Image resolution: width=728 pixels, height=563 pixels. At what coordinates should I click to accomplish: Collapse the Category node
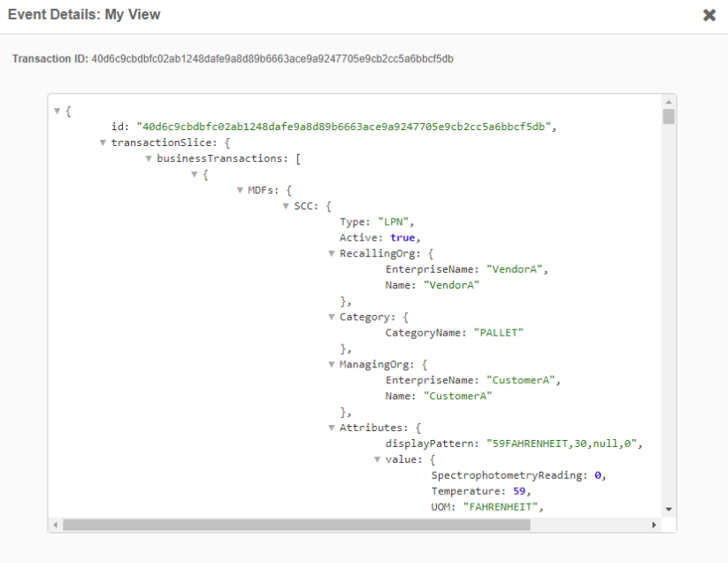point(332,317)
